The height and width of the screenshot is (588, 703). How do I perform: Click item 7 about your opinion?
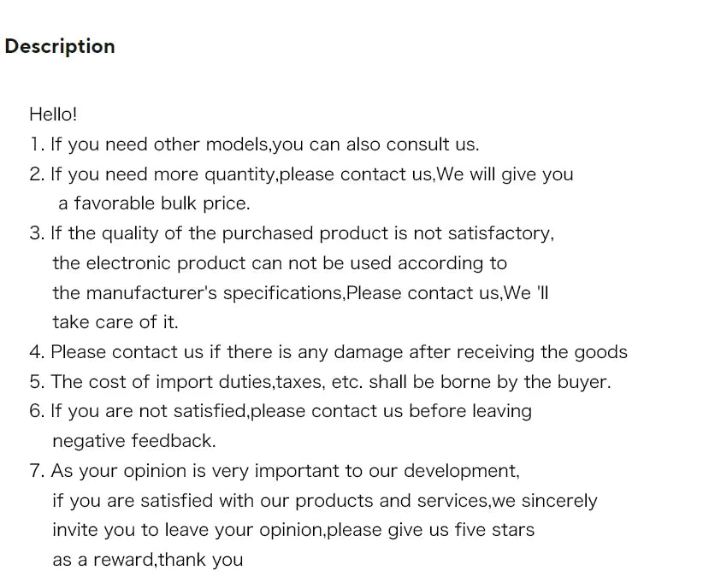(x=275, y=471)
